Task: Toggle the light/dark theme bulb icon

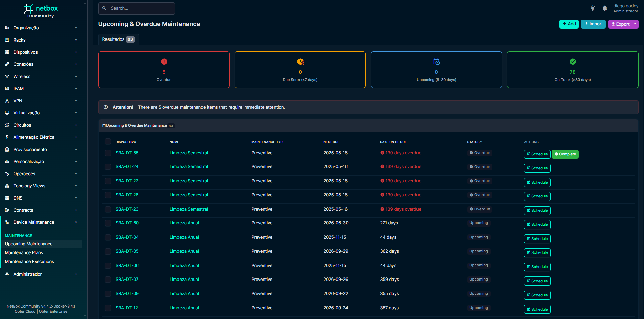Action: point(593,8)
